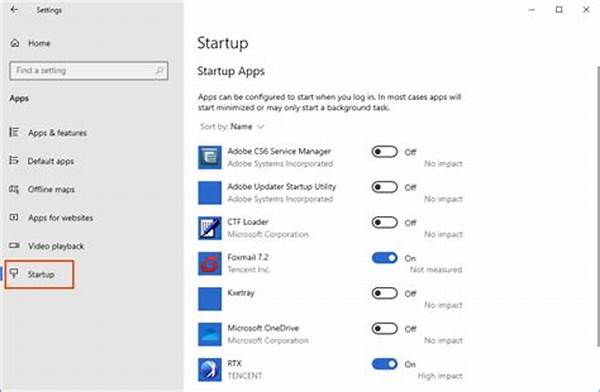Click the Foxmail 7.2 app icon
The image size is (600, 392).
click(210, 263)
